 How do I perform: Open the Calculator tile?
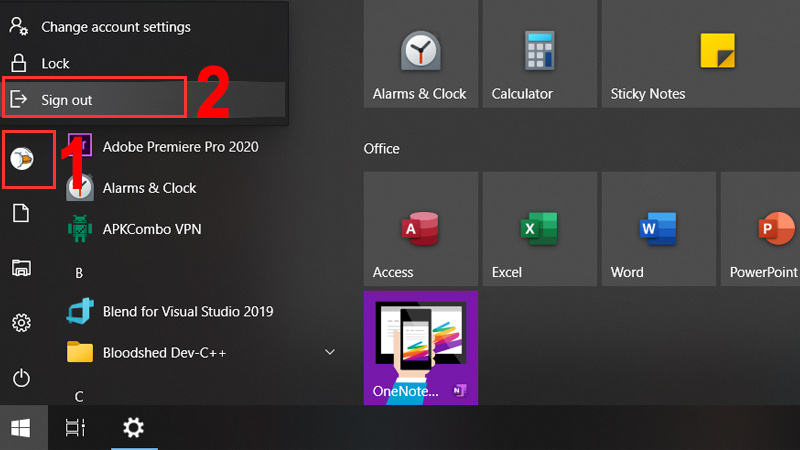[x=539, y=54]
